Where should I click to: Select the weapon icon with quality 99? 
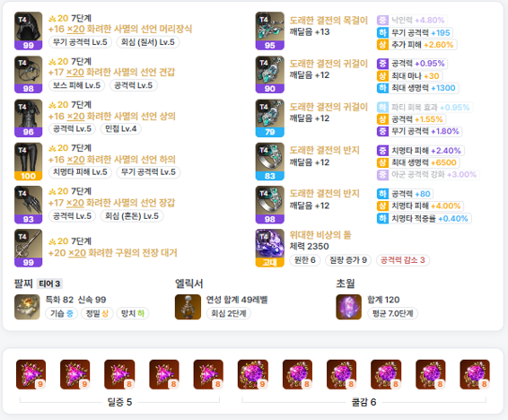[x=28, y=248]
